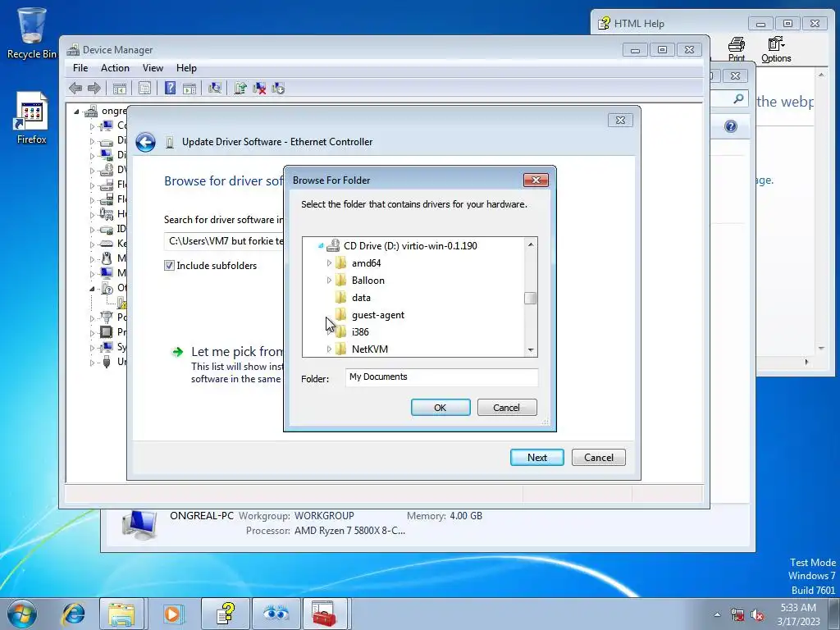Expand the amd64 folder arrow

pos(329,263)
